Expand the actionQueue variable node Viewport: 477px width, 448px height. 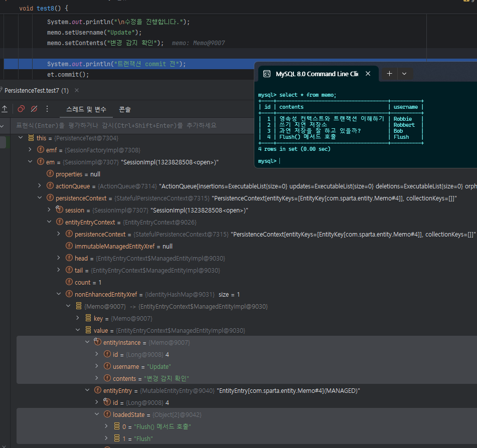pyautogui.click(x=40, y=186)
